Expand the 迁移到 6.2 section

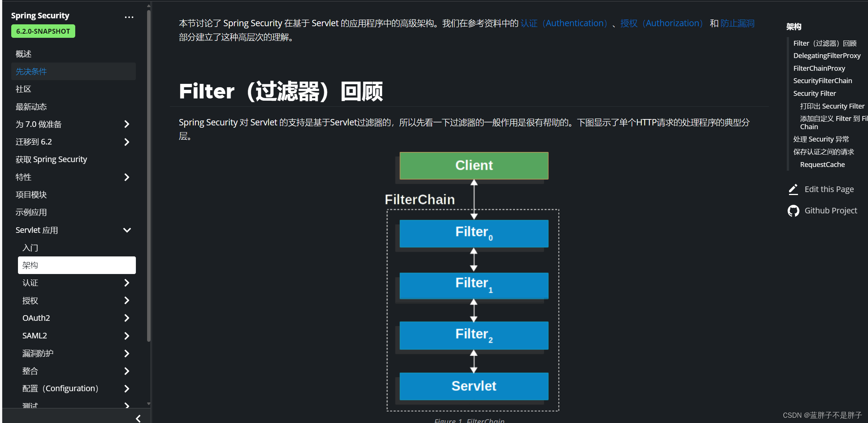pos(128,141)
